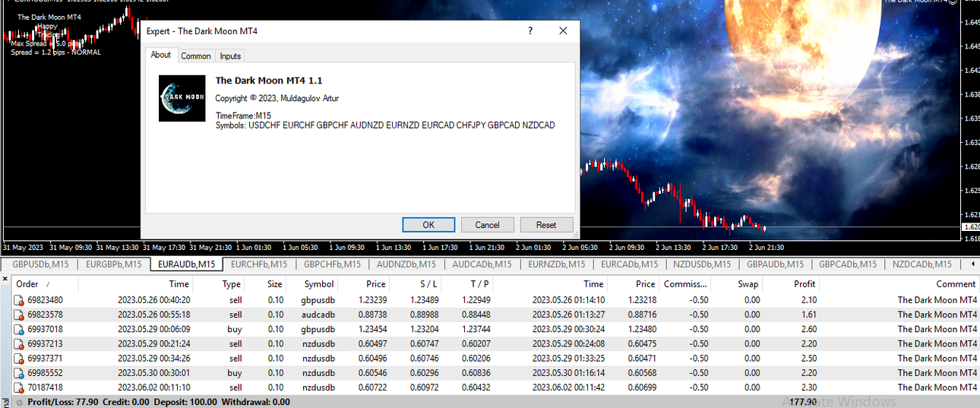Click the order icon for ticket 70187418

click(x=19, y=387)
